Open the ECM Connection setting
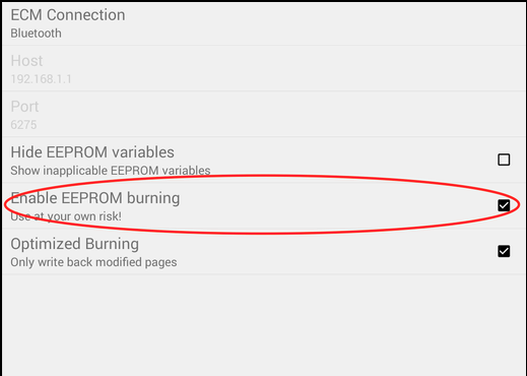This screenshot has width=527, height=376. (x=264, y=23)
